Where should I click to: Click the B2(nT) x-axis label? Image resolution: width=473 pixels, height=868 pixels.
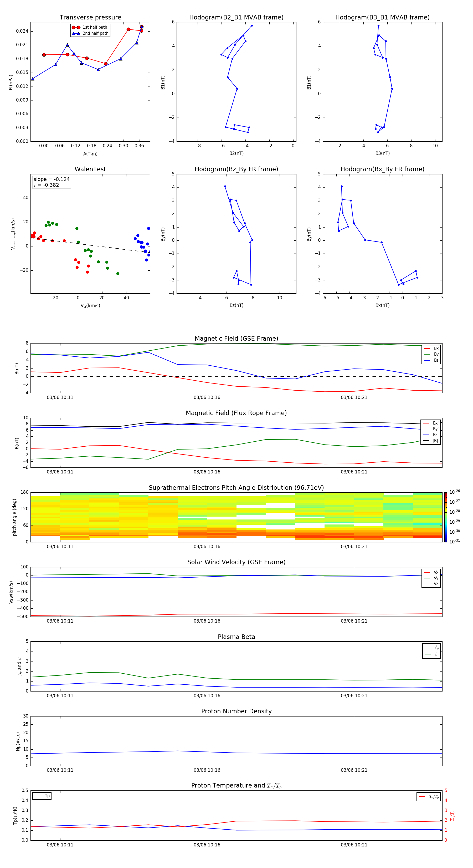pyautogui.click(x=236, y=153)
